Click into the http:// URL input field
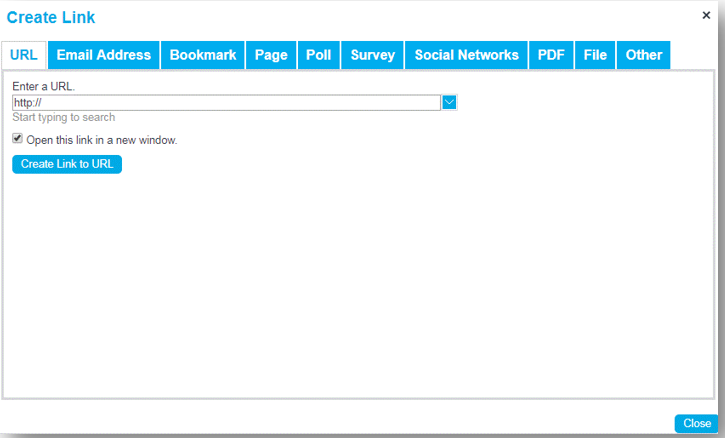The height and width of the screenshot is (438, 725). (x=226, y=103)
